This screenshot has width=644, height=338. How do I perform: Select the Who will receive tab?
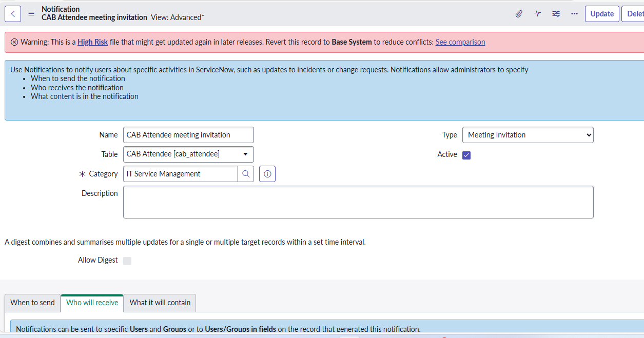(92, 303)
